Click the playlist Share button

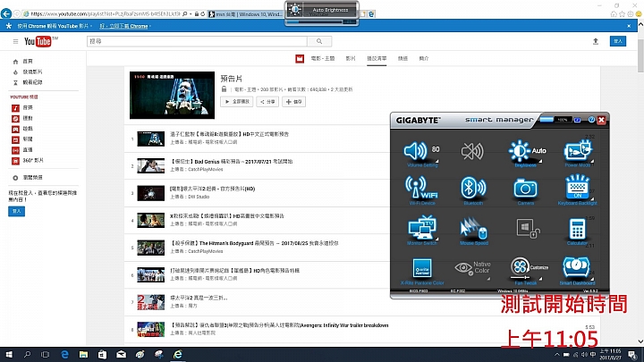(x=267, y=101)
